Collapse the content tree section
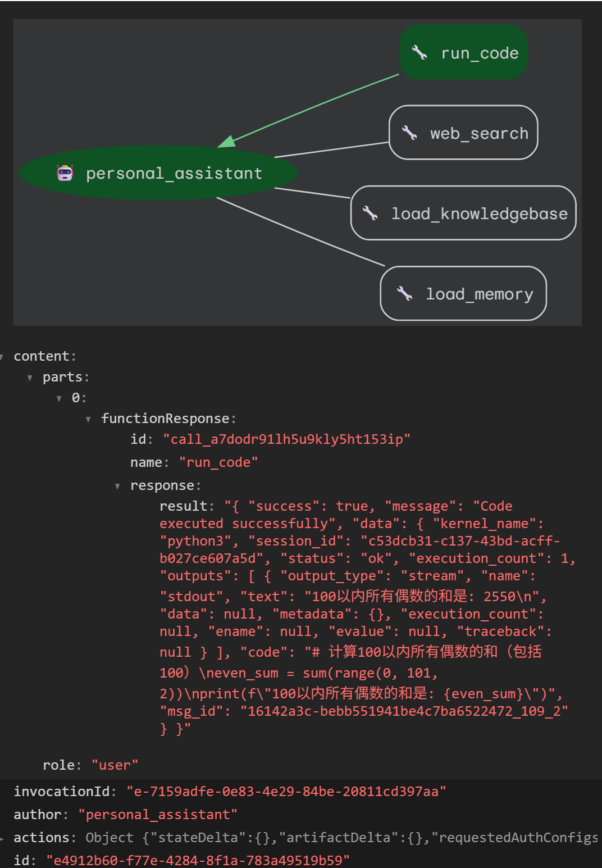The width and height of the screenshot is (602, 868). [x=2, y=357]
